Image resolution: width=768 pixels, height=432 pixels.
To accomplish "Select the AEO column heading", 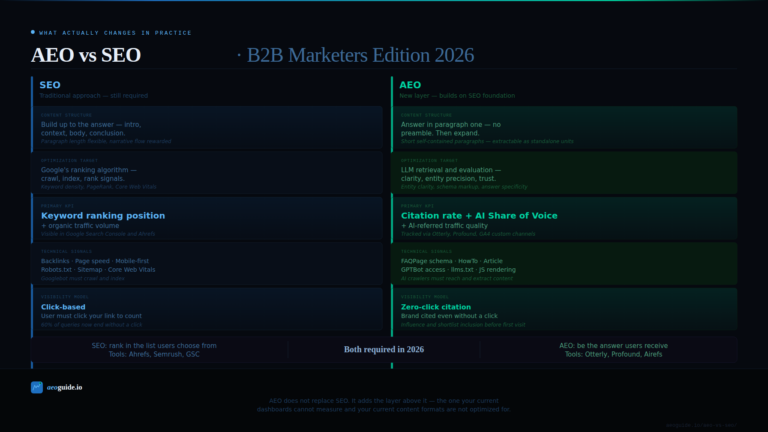I will click(x=410, y=85).
